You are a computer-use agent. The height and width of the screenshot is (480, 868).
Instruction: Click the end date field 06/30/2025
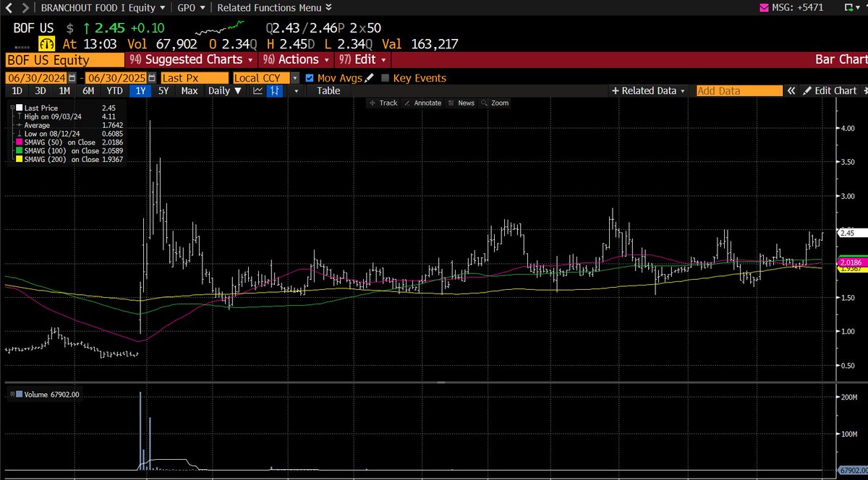click(116, 78)
